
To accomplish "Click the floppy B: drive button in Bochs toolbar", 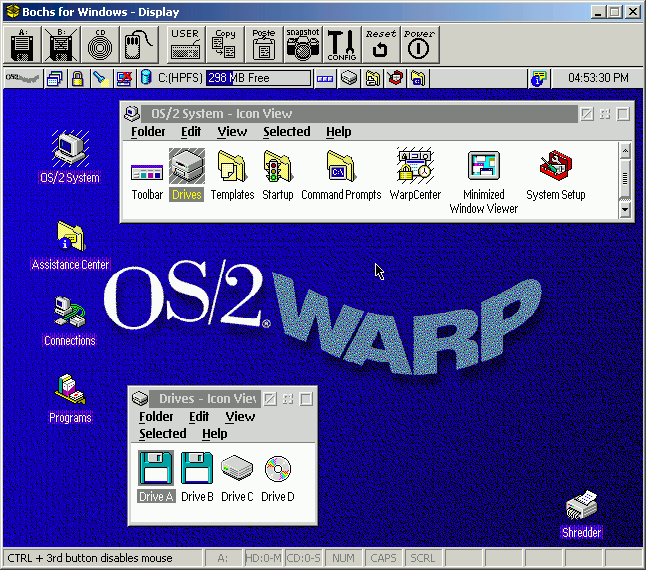I will (61, 45).
